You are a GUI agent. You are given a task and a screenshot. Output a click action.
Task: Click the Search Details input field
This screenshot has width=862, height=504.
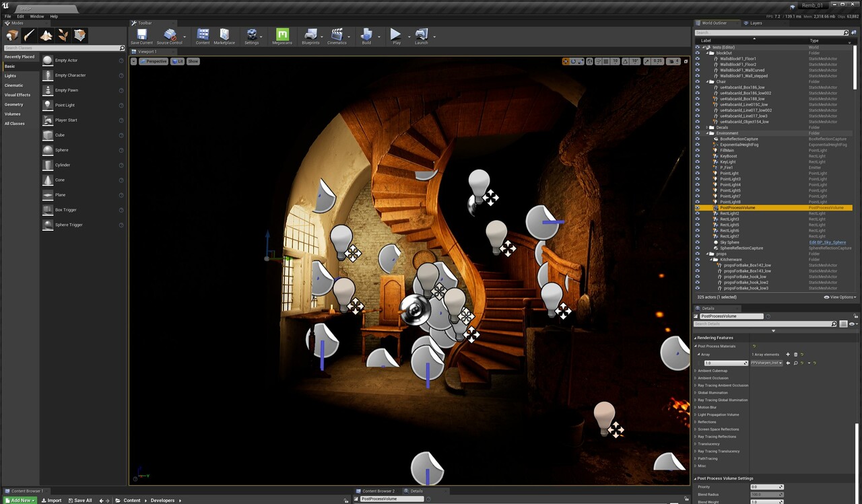point(765,324)
